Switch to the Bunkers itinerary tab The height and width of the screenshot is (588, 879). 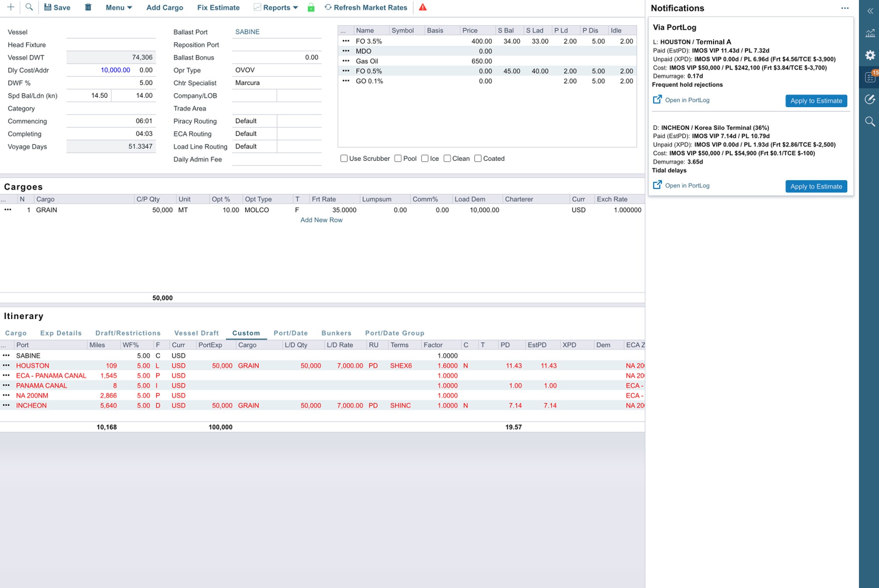tap(336, 333)
